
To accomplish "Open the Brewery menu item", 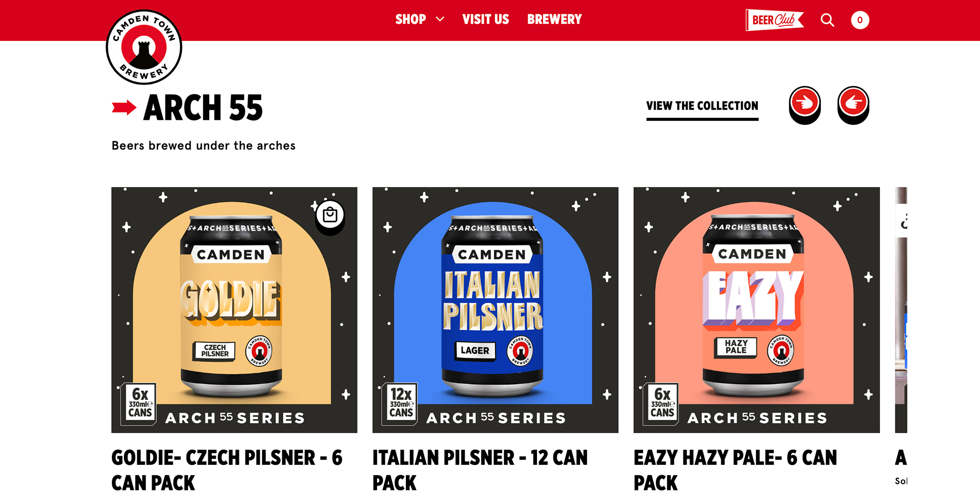I will point(554,19).
